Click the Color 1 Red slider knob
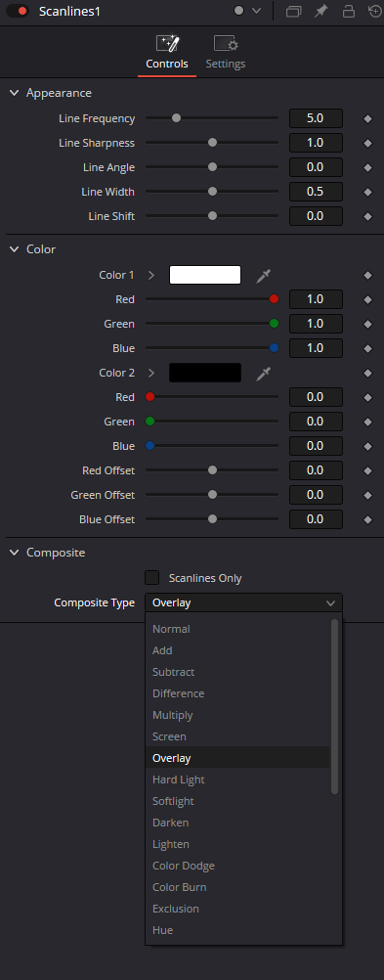The image size is (384, 980). 274,298
